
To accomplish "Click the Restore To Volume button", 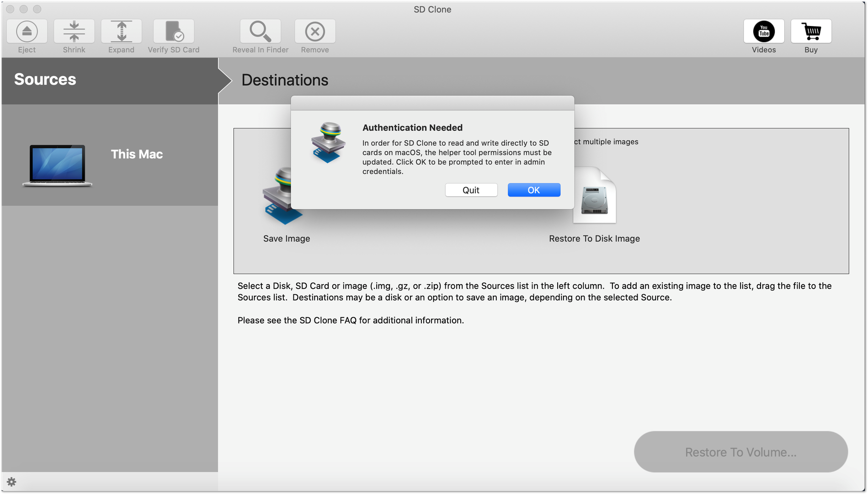I will [740, 452].
